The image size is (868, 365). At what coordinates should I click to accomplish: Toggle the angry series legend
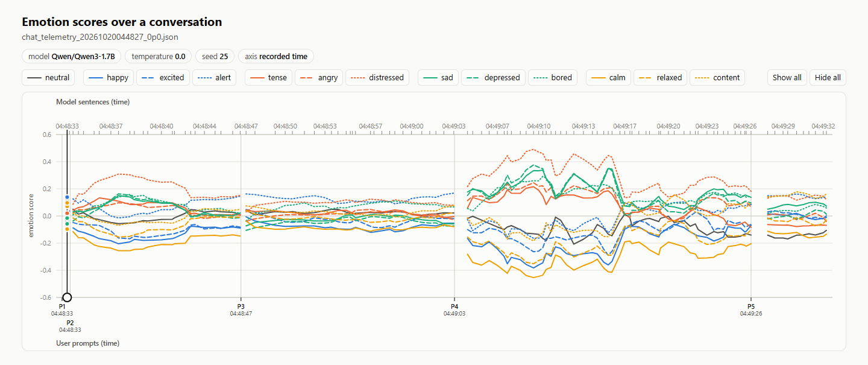[319, 77]
